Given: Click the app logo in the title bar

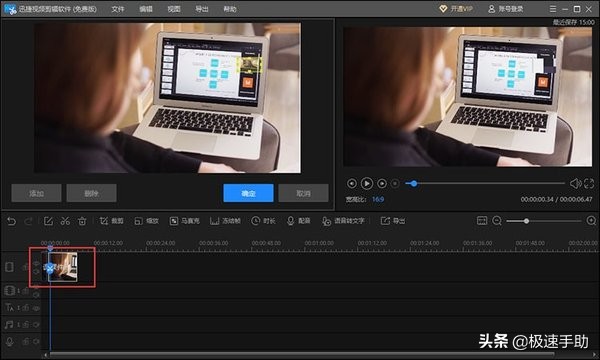Looking at the screenshot, I should pos(10,9).
